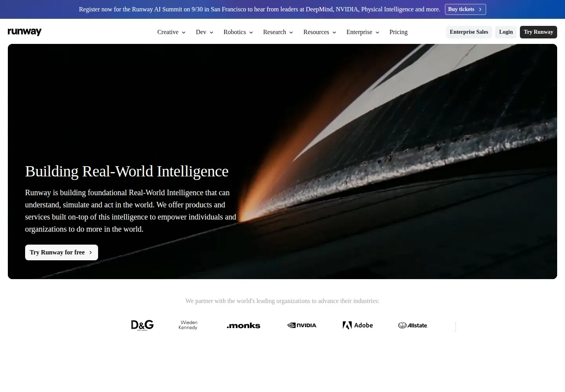Open the D&G partner logo
The width and height of the screenshot is (565, 392).
tap(142, 325)
